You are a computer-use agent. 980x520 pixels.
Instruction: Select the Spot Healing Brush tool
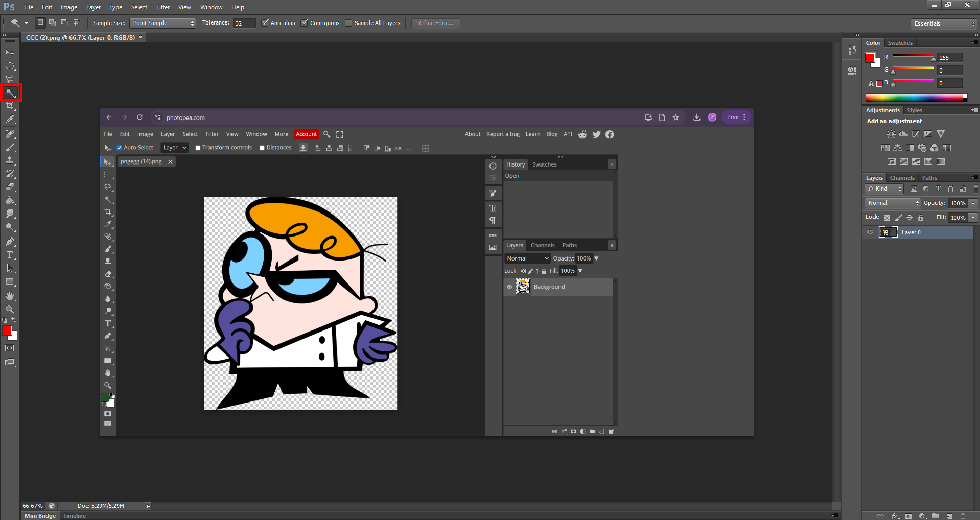[x=10, y=134]
